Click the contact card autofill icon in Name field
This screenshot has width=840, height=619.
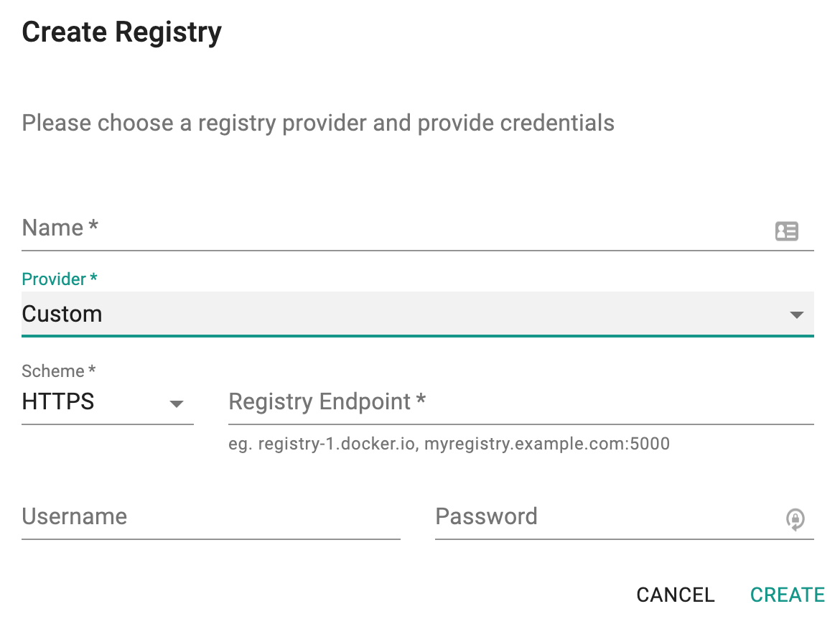click(786, 231)
